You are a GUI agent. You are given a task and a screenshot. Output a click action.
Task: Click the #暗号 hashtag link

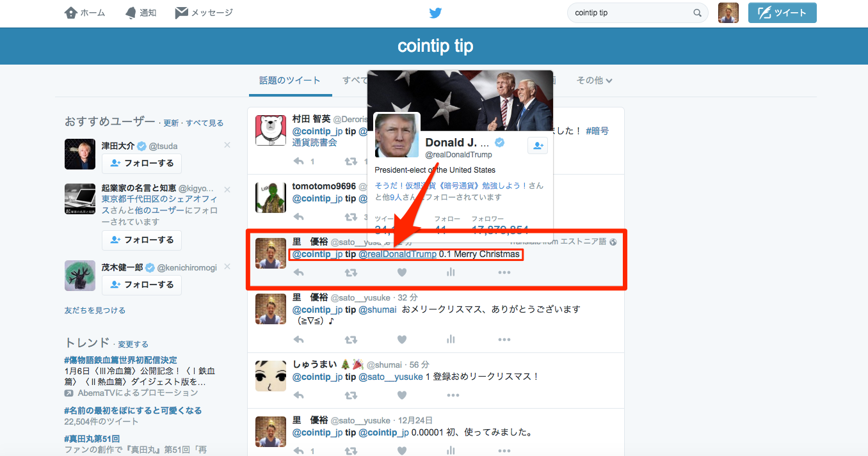tap(597, 130)
